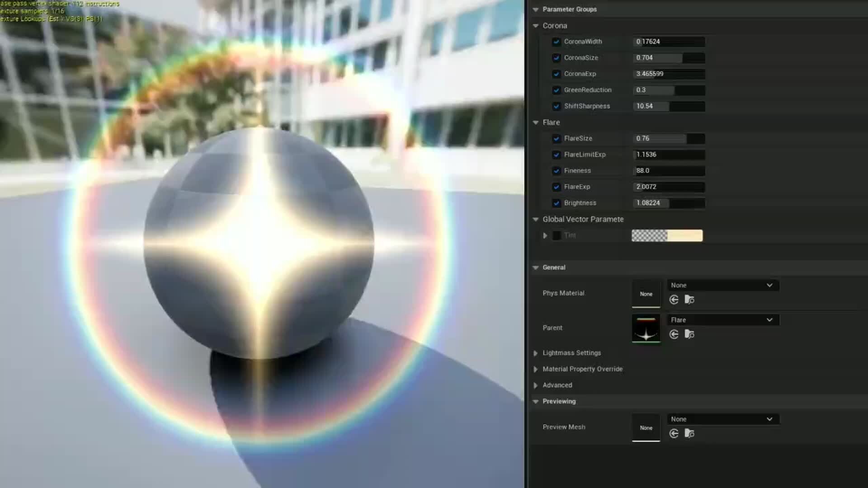The width and height of the screenshot is (868, 488).
Task: Adjust the CoronaSize slider value 0.704
Action: 669,58
